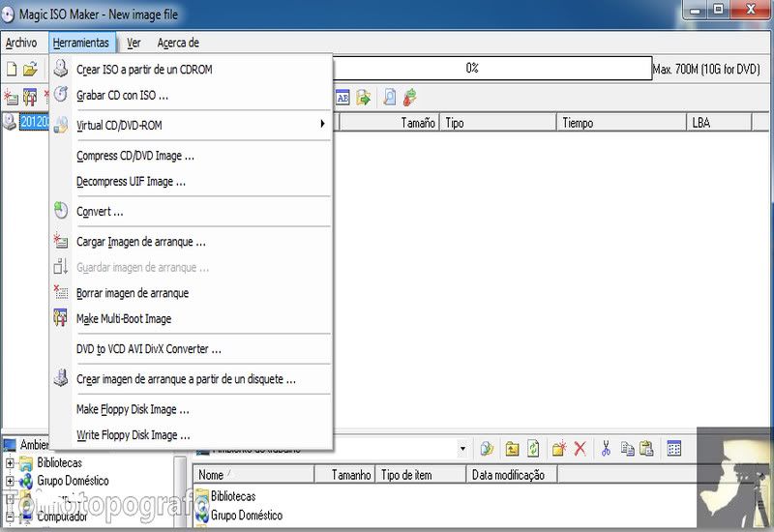Open the Acerca de menu
Viewport: 774px width, 532px height.
pos(178,43)
